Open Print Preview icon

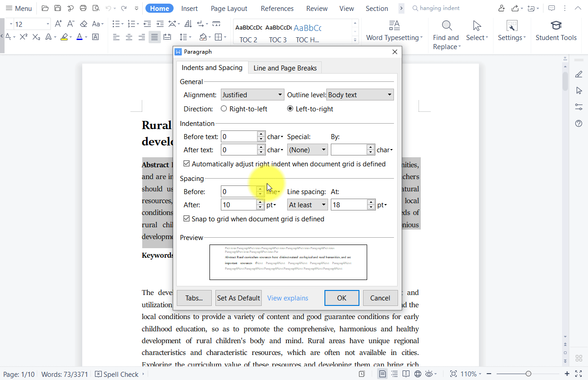95,8
